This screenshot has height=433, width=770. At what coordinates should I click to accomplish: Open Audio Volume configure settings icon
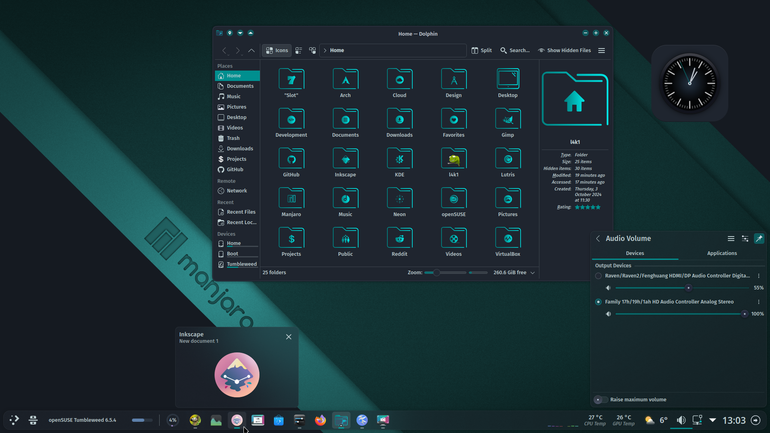(x=745, y=239)
